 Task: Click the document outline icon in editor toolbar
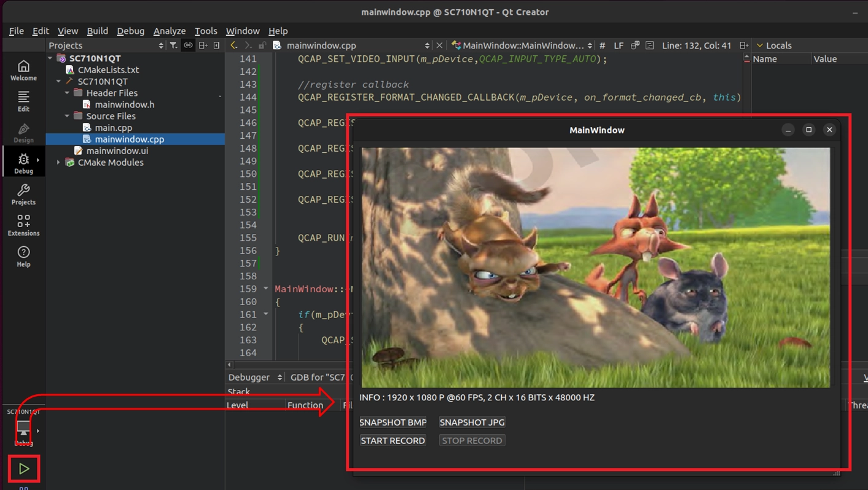(649, 45)
